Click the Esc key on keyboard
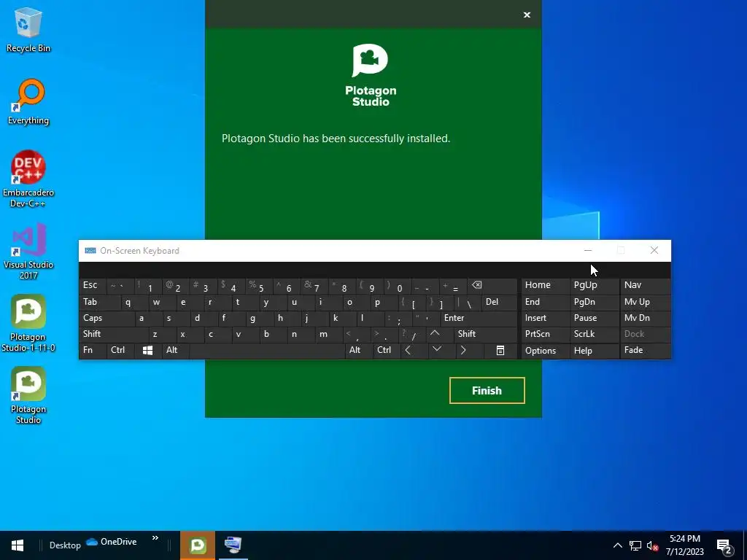This screenshot has width=747, height=560. tap(93, 286)
